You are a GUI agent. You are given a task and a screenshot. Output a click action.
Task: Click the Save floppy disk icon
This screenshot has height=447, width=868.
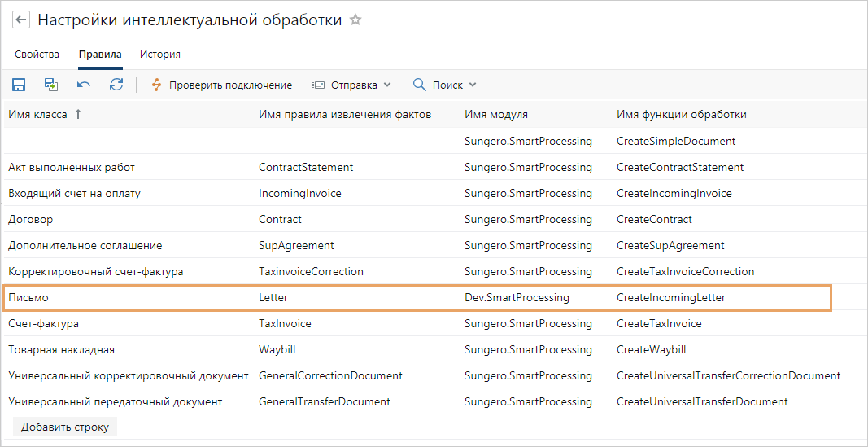(x=18, y=85)
